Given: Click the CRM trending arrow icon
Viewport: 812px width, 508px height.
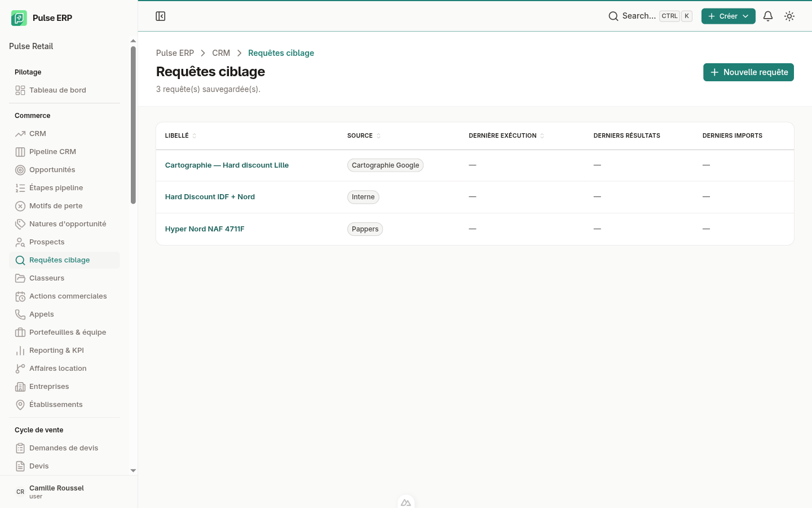Looking at the screenshot, I should point(20,134).
